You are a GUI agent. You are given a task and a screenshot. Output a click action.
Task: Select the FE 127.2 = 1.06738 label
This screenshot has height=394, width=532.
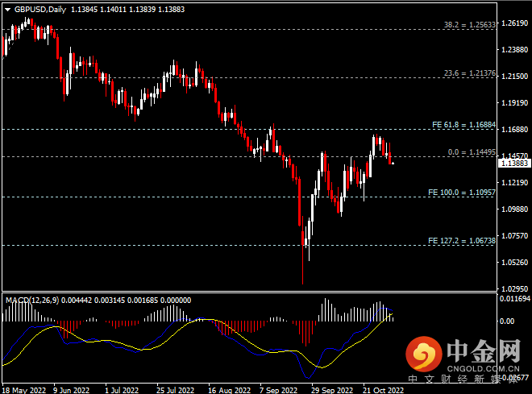[x=462, y=241]
